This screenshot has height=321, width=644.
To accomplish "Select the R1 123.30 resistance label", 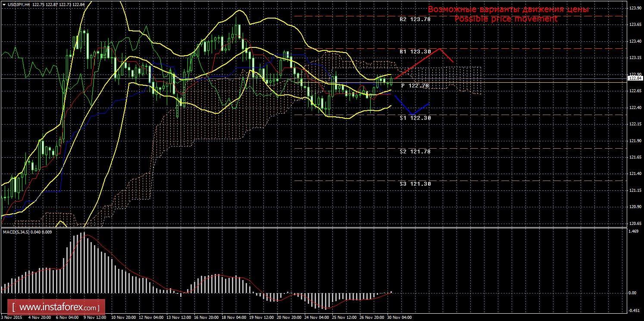I will point(415,52).
